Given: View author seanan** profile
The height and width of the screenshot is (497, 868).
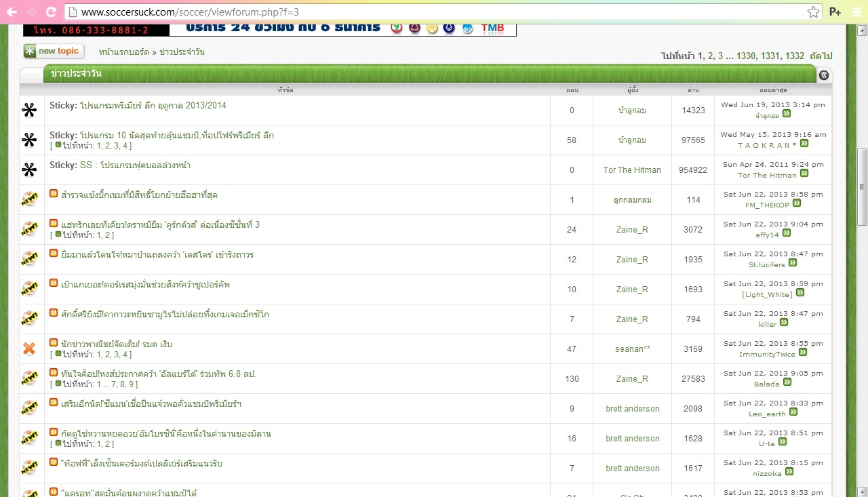Looking at the screenshot, I should (632, 349).
